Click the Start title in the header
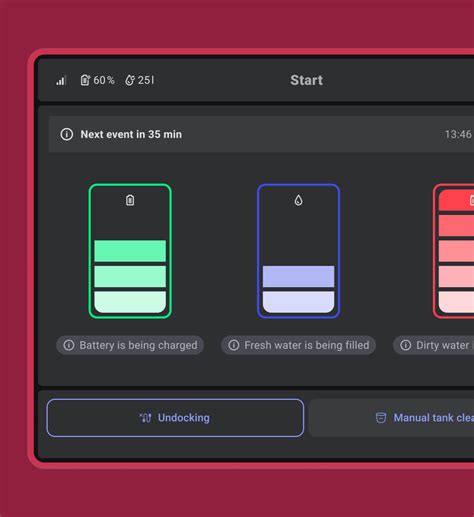This screenshot has width=474, height=517. tap(307, 80)
